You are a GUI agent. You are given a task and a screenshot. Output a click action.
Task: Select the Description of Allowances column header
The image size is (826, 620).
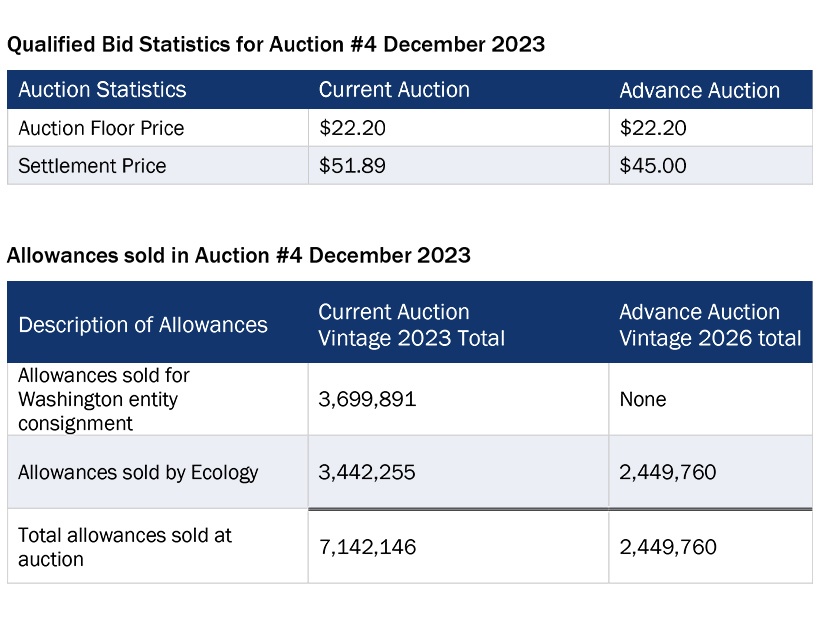tap(143, 325)
